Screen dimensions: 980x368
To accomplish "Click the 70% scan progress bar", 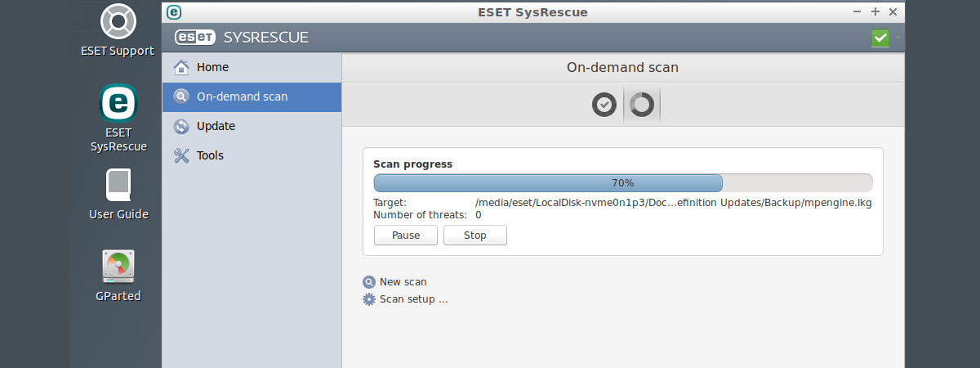I will 623,183.
